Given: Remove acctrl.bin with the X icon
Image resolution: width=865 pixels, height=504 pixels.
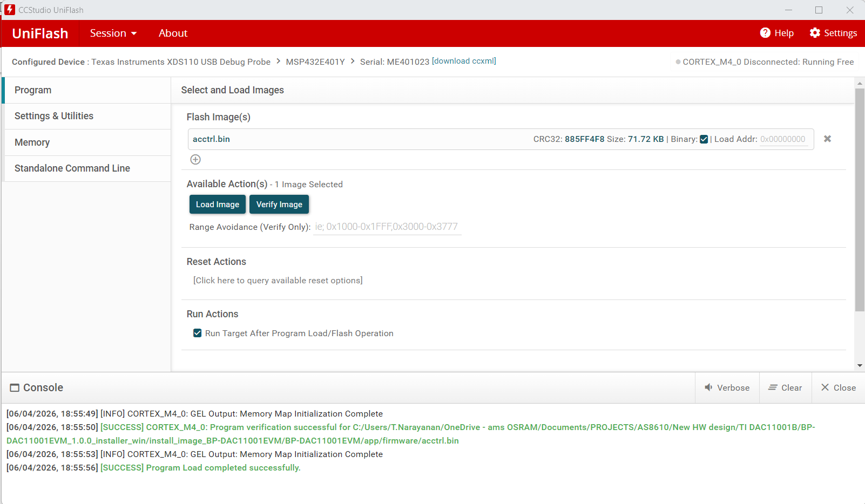Looking at the screenshot, I should [827, 139].
